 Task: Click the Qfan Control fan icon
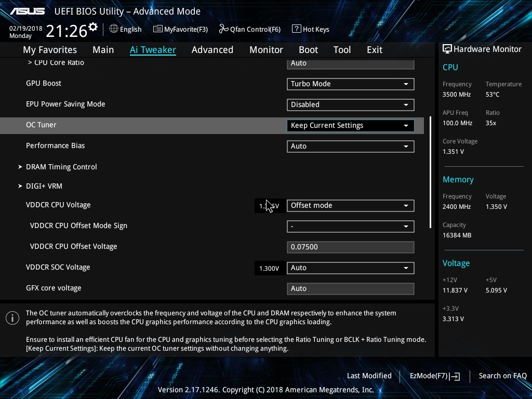tap(223, 29)
